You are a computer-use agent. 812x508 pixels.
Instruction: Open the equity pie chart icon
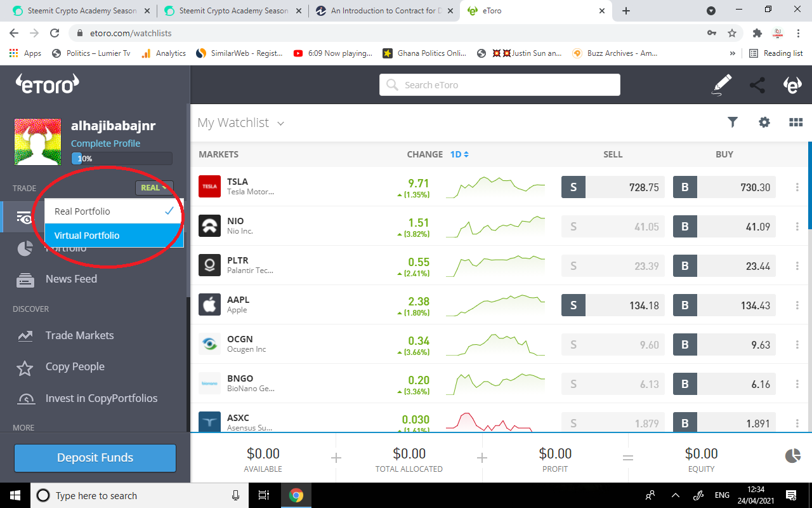pyautogui.click(x=793, y=455)
